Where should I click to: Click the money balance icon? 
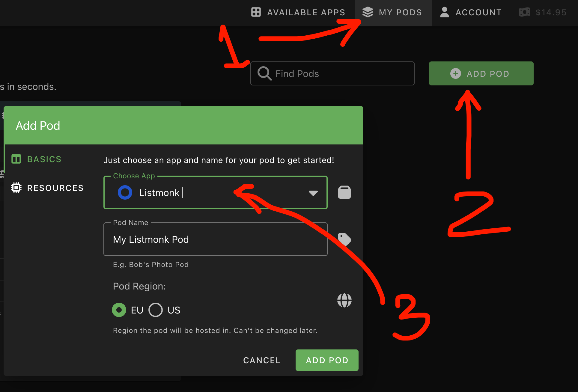(524, 12)
